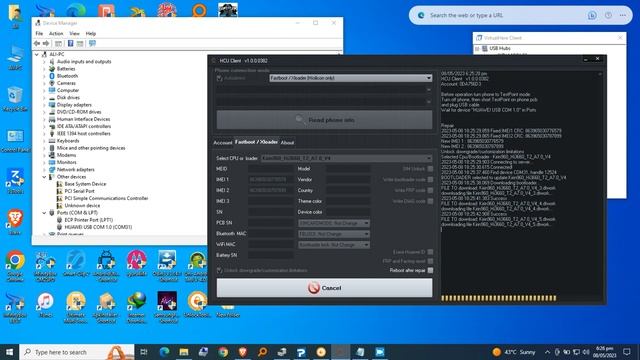Collapse the ALI-PC root node

tap(37, 54)
